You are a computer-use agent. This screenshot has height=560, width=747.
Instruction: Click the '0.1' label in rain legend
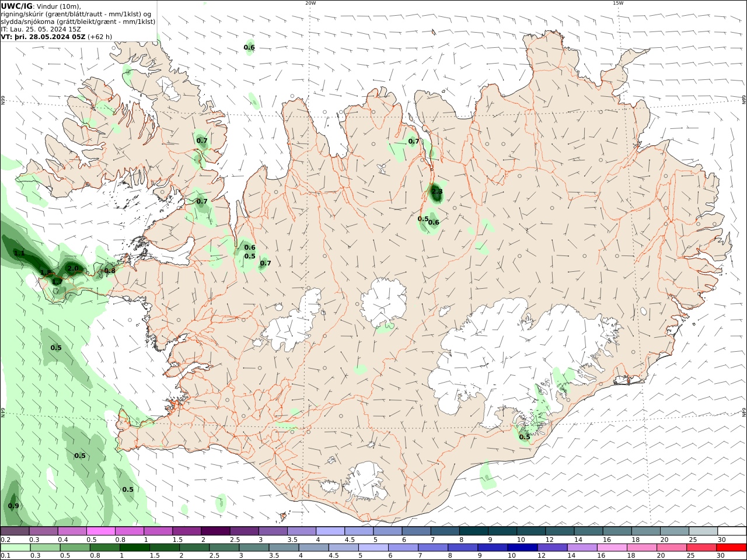5,556
